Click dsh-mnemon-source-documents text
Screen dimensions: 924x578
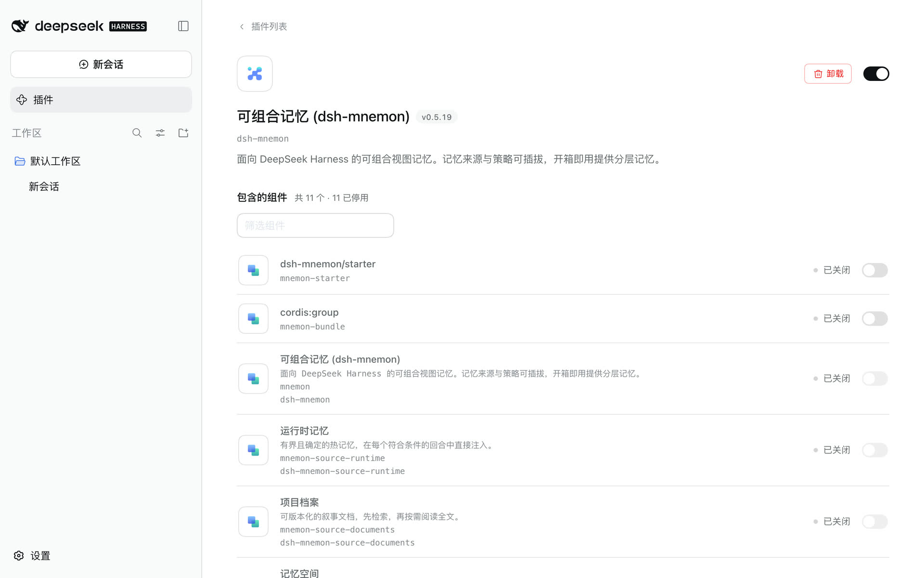347,543
